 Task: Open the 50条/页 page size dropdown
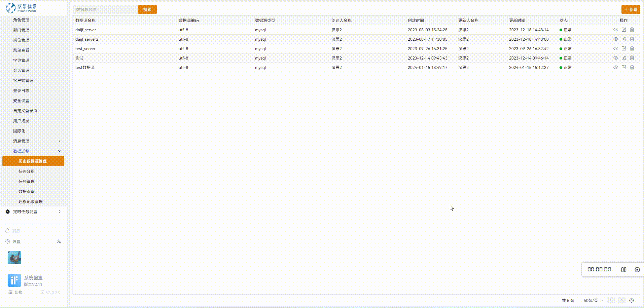point(593,300)
